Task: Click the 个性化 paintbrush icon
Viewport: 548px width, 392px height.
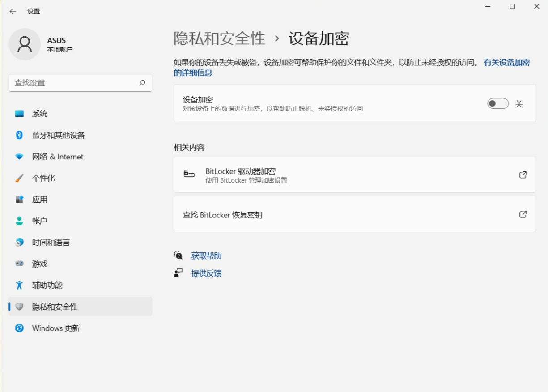Action: [x=19, y=178]
